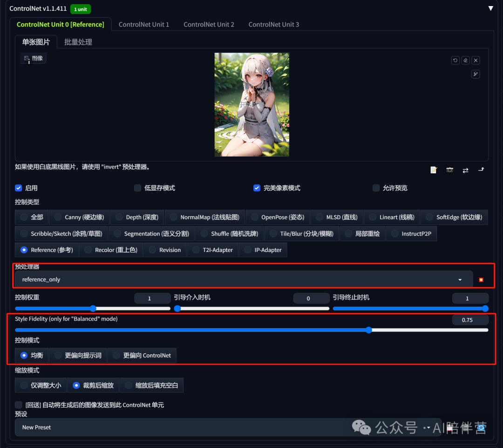Select 更偏向 ControlNet control mode

point(142,355)
